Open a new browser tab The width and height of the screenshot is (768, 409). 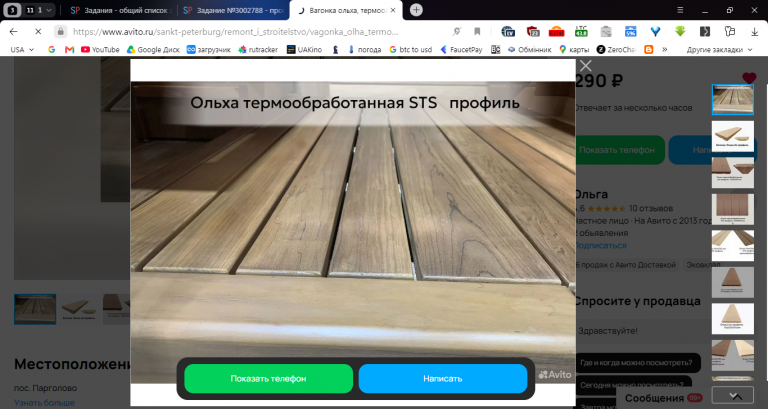(x=416, y=10)
